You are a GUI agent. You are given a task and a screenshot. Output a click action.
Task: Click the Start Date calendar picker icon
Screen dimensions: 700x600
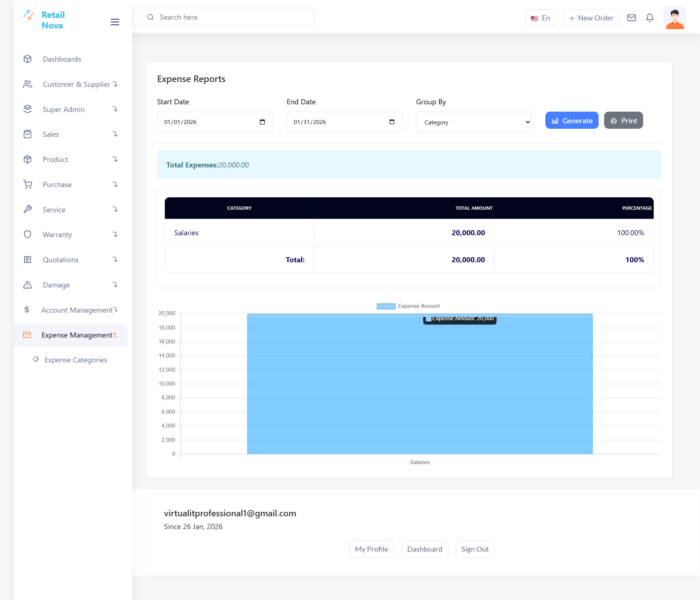tap(262, 122)
